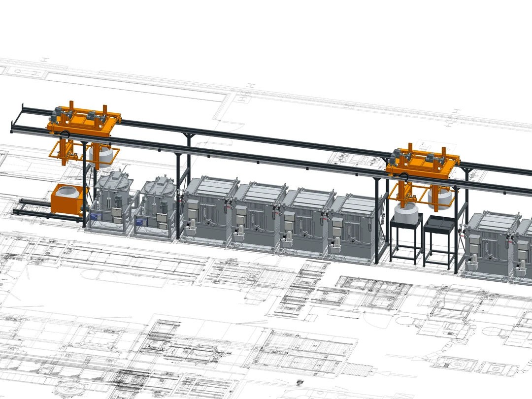Select the left end of the overhead rail
This screenshot has width=532, height=399.
(x=19, y=118)
